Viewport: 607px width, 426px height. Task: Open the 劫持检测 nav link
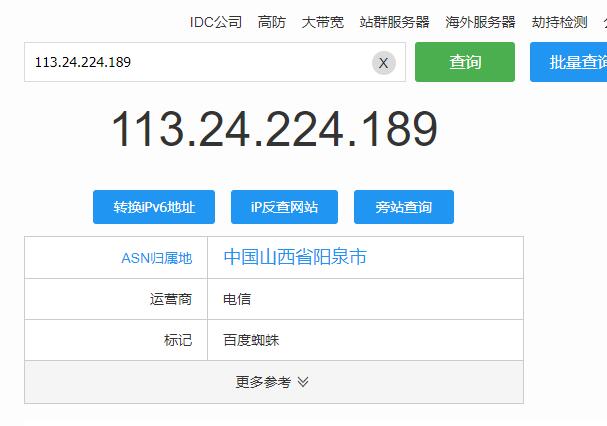[559, 22]
